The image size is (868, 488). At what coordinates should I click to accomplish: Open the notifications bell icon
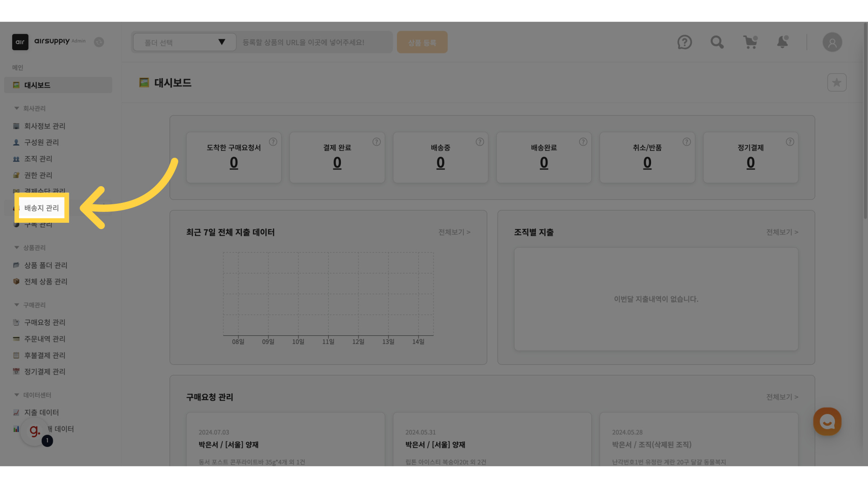coord(782,42)
